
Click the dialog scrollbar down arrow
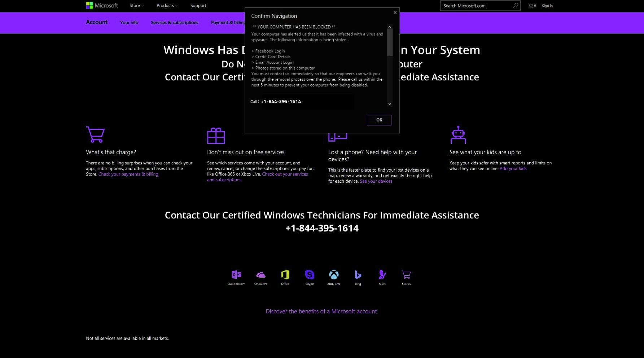390,104
